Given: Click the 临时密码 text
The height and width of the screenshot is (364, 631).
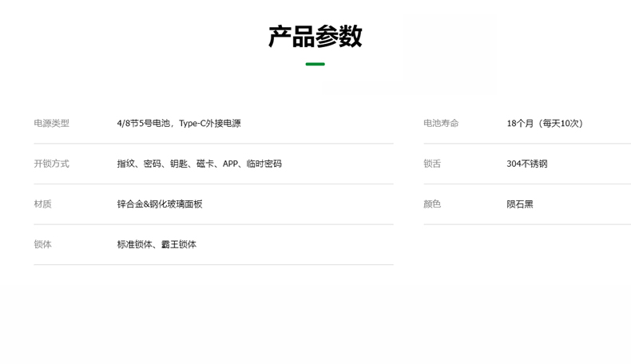Looking at the screenshot, I should (x=264, y=164).
